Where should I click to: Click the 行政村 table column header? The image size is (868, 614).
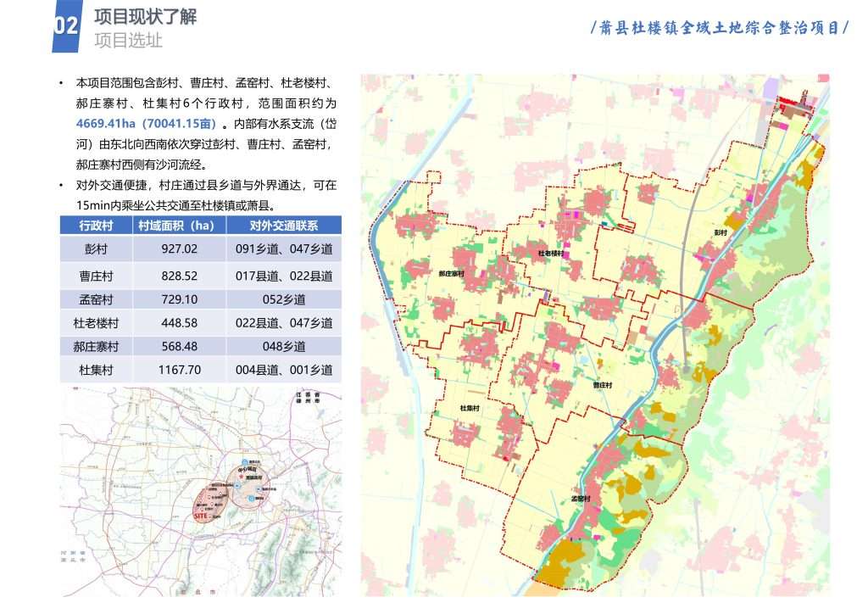point(96,226)
